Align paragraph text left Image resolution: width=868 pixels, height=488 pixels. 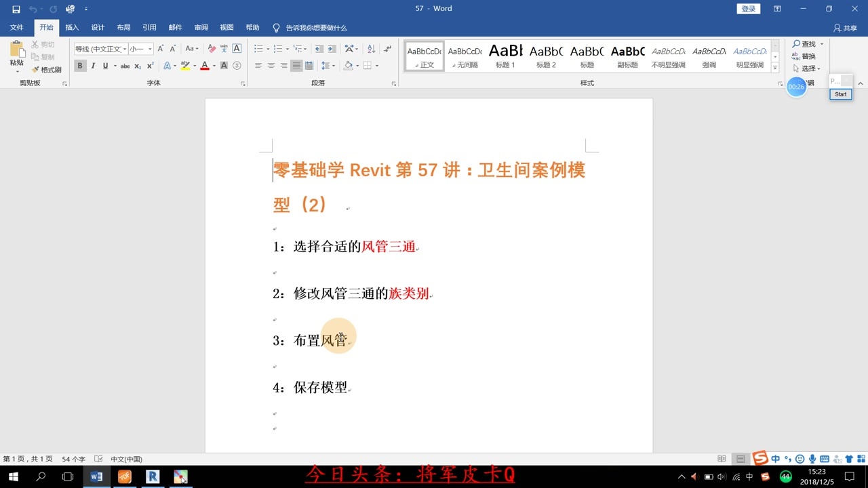[258, 66]
